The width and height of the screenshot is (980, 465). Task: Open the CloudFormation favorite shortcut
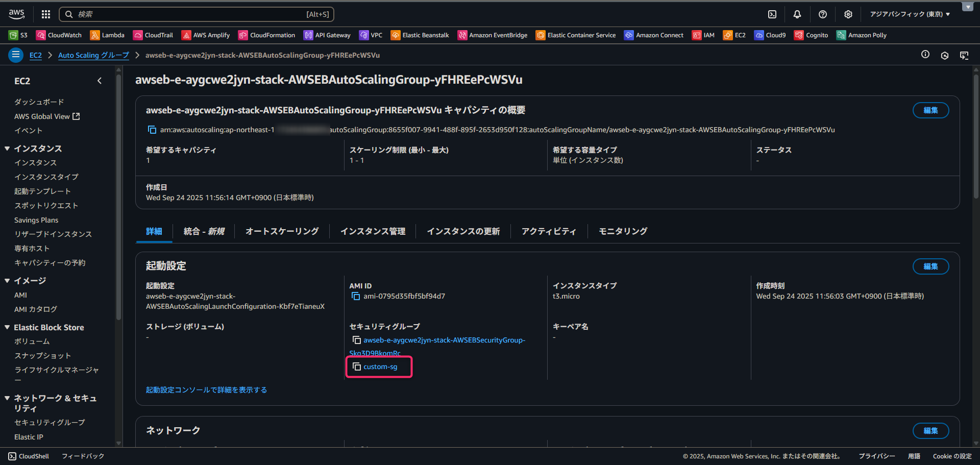coord(266,35)
